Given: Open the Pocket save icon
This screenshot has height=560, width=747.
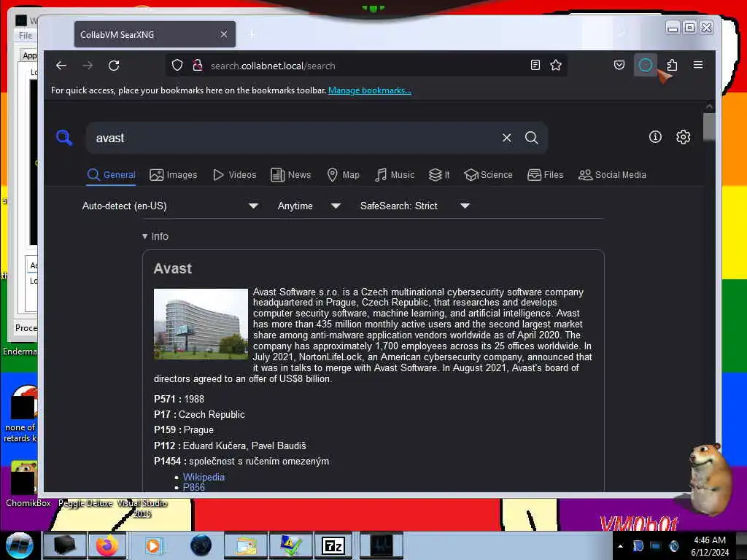Looking at the screenshot, I should pyautogui.click(x=619, y=65).
